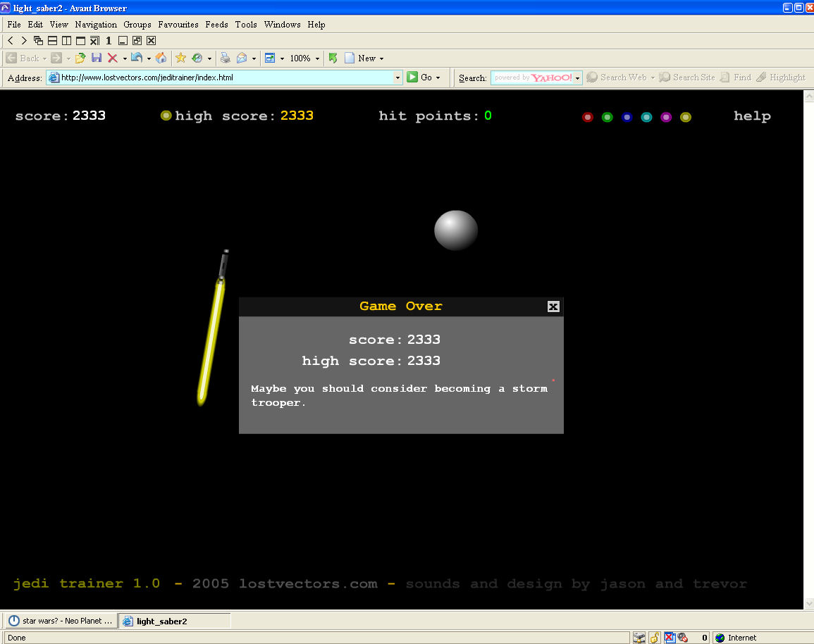Refresh page with the blue arrow icon
Image resolution: width=814 pixels, height=644 pixels.
tap(137, 58)
